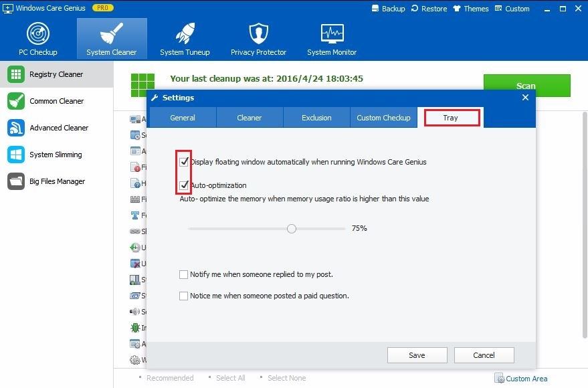Viewport: 588px width, 388px height.
Task: Open the Privacy Protector shield icon
Action: click(258, 33)
